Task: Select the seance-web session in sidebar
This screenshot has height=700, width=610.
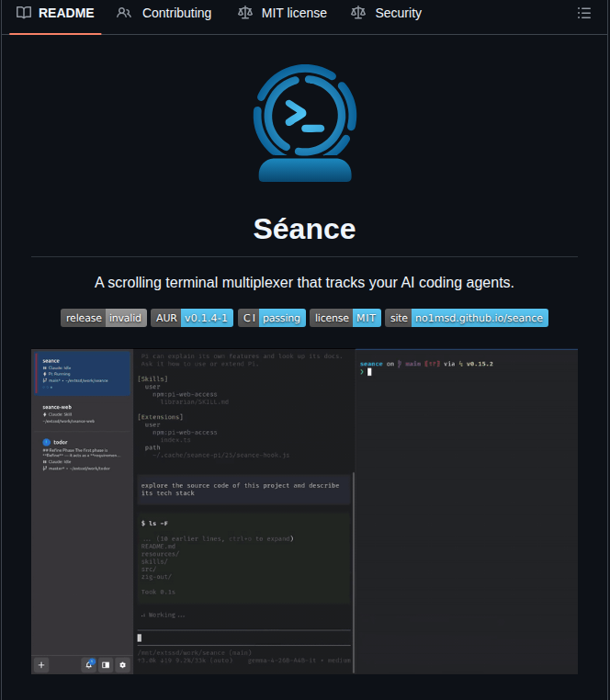Action: (83, 413)
